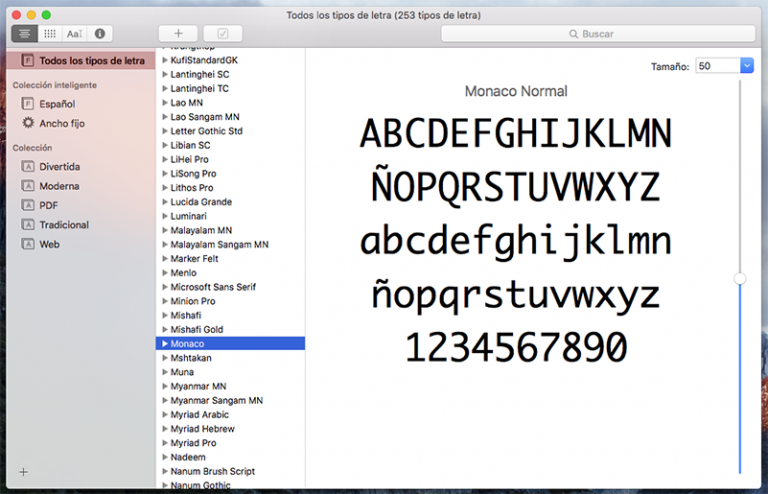The image size is (768, 494).
Task: Show font information with info icon
Action: (x=99, y=33)
